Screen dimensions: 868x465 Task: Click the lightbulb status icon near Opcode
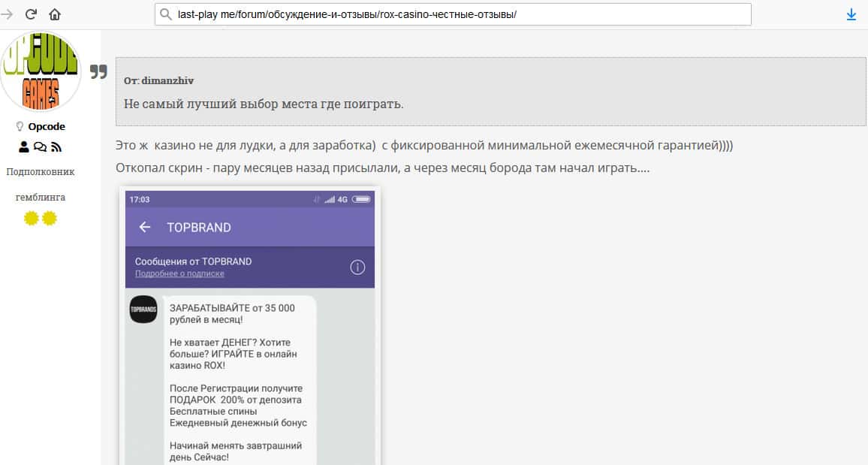[20, 127]
